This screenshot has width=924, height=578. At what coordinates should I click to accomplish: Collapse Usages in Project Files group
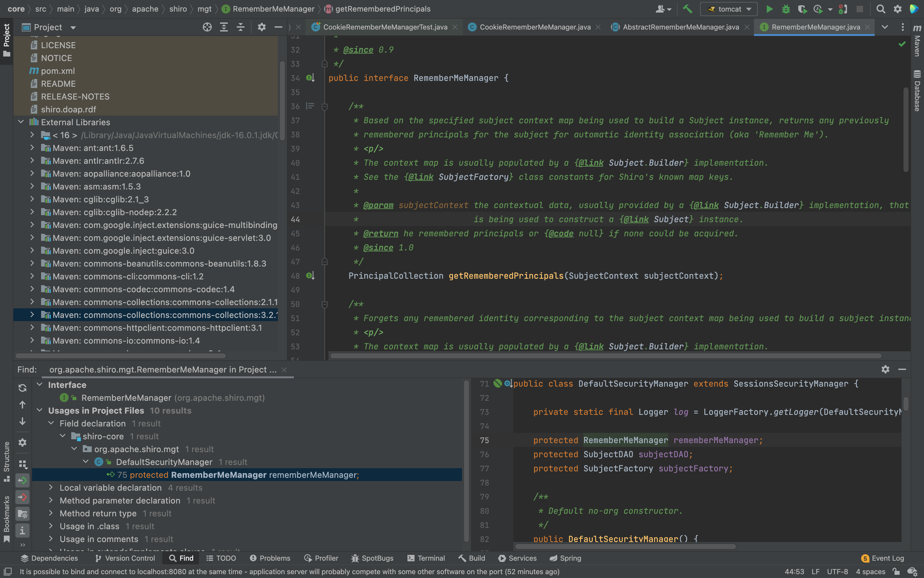[39, 410]
